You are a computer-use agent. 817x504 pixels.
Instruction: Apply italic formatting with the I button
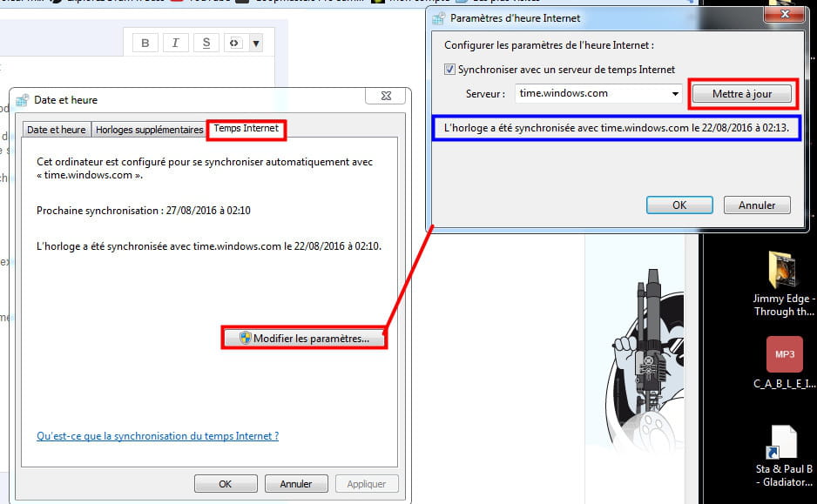[175, 44]
